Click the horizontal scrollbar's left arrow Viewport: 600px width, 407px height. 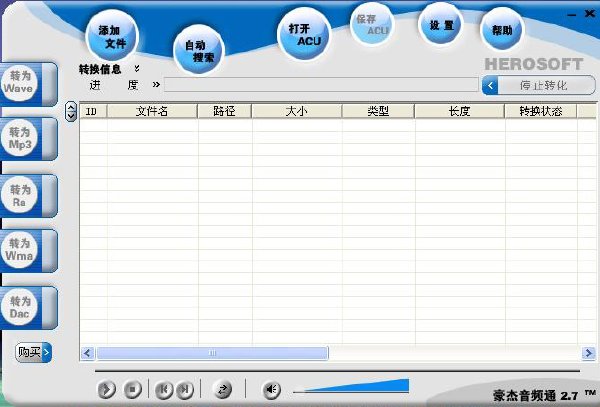pyautogui.click(x=88, y=353)
